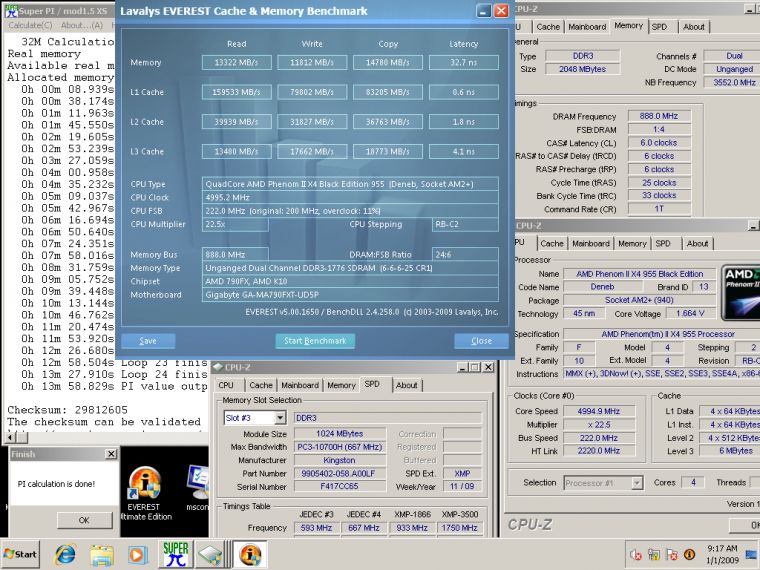Select the Mainboard tab in top CPU-Z window
The height and width of the screenshot is (570, 760).
[x=587, y=27]
